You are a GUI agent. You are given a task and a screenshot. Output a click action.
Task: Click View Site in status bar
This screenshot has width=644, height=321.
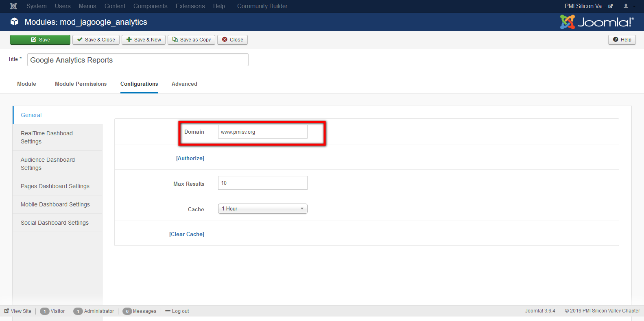18,311
